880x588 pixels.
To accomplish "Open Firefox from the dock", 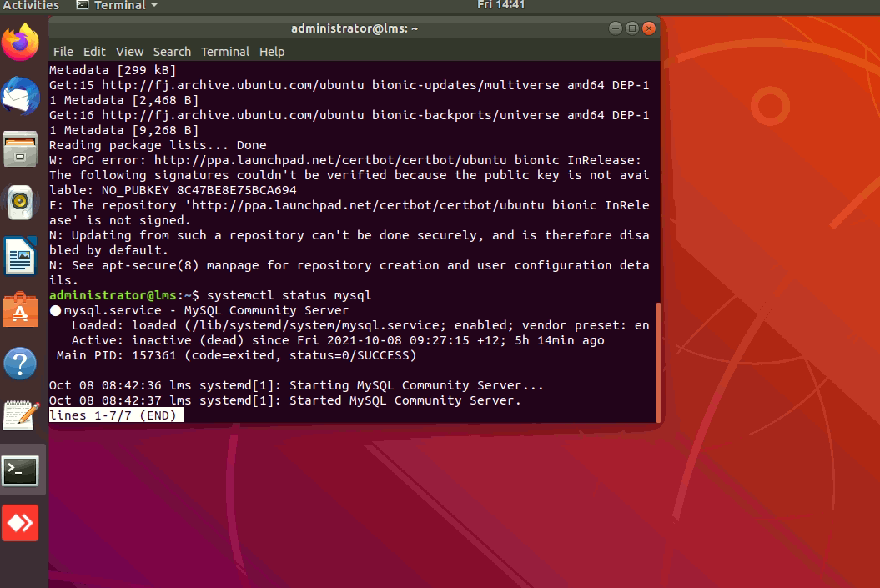I will click(x=21, y=42).
